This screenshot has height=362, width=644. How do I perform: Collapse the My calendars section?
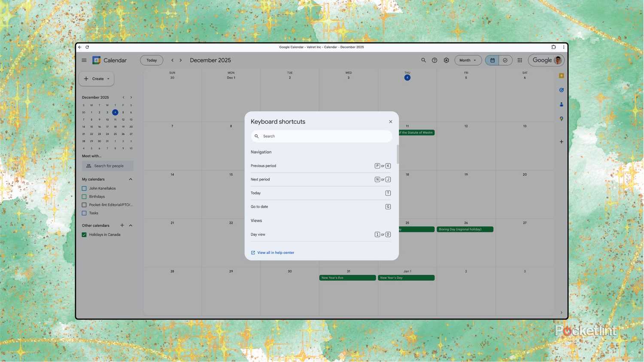(131, 179)
